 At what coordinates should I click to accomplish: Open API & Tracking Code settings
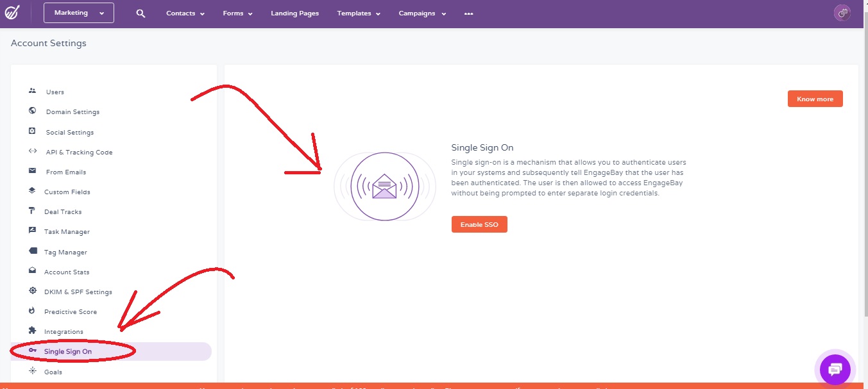coord(79,152)
